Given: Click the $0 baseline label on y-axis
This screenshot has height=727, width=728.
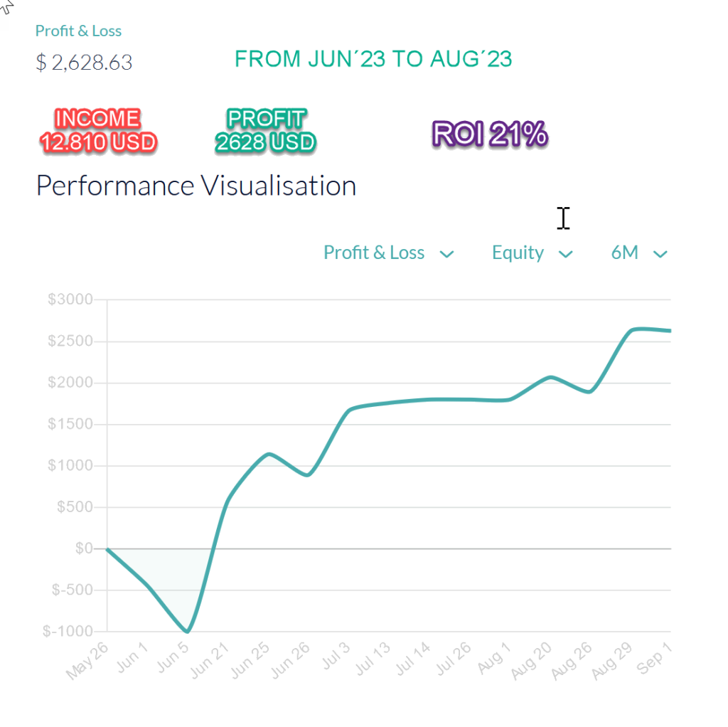Looking at the screenshot, I should tap(82, 548).
